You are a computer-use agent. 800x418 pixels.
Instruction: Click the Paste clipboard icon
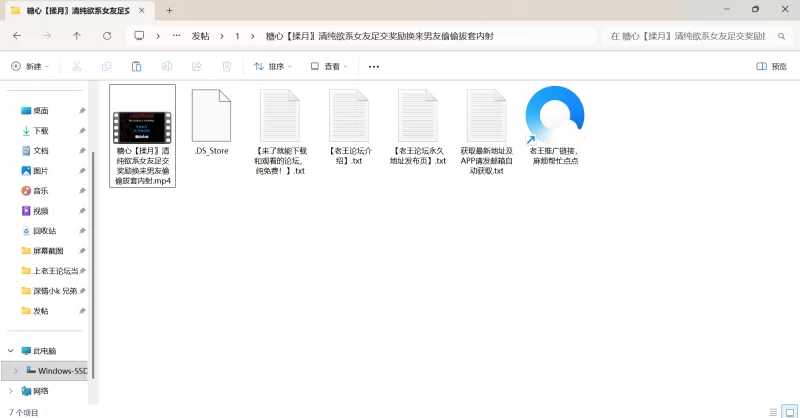coord(136,67)
